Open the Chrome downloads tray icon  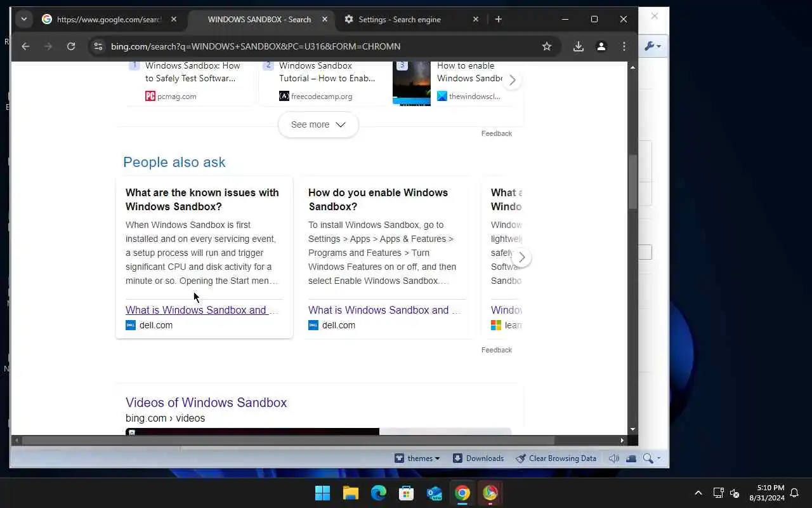click(579, 46)
